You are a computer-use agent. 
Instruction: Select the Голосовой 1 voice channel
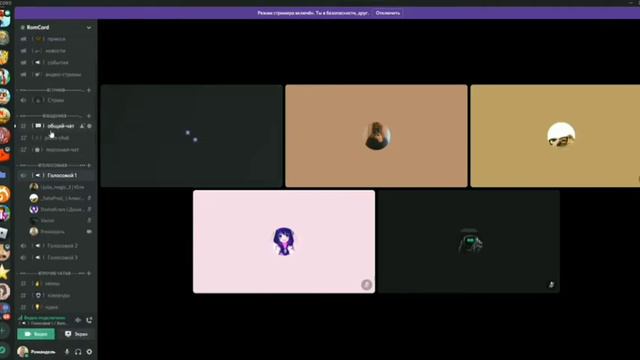[56, 175]
